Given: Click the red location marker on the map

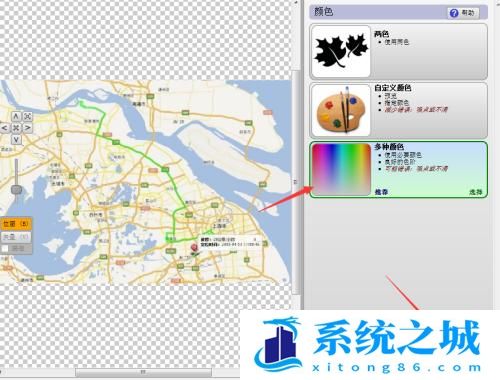Looking at the screenshot, I should point(194,249).
